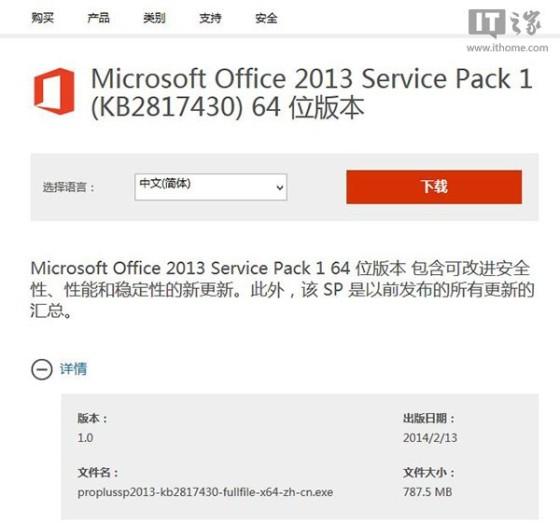Click the orange Office logo icon
This screenshot has height=524, width=560.
click(54, 91)
